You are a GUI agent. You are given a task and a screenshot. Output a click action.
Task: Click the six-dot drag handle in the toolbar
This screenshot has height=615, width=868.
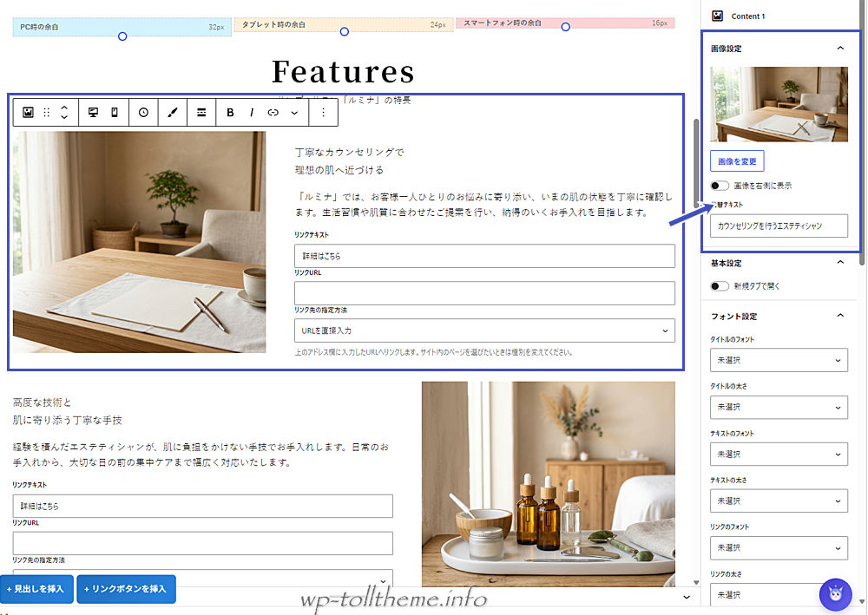[x=47, y=112]
